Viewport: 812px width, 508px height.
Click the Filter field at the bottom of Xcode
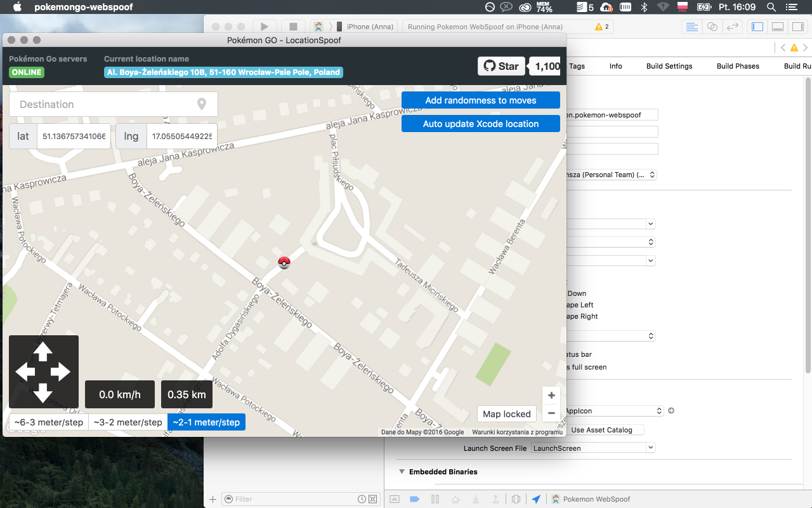click(x=301, y=499)
